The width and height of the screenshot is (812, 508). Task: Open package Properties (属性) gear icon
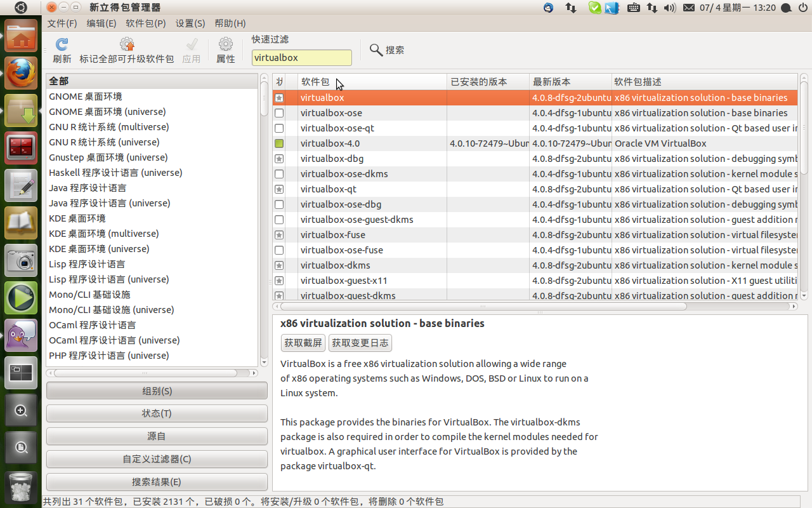226,44
